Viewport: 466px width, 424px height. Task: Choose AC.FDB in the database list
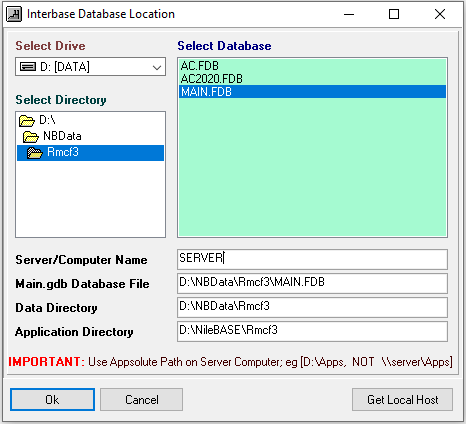click(x=200, y=66)
